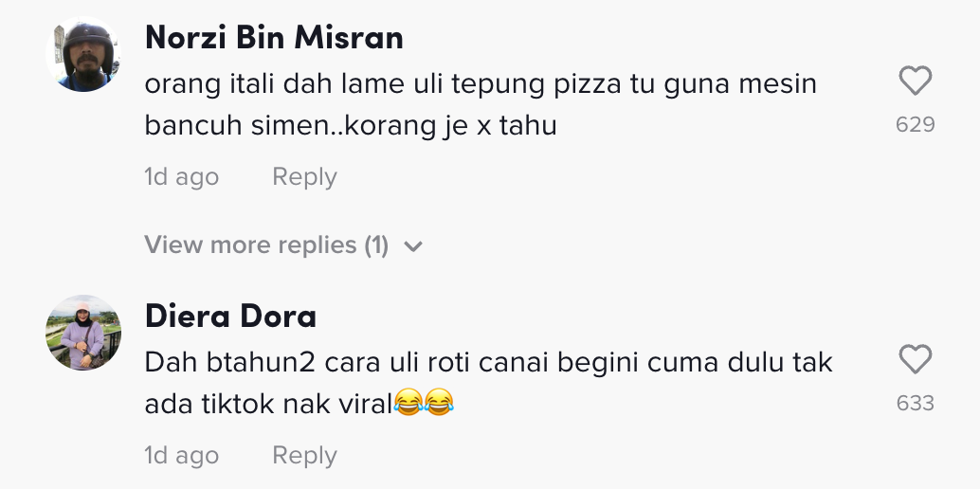Reply to Diera Dora's comment
The width and height of the screenshot is (980, 489).
304,456
